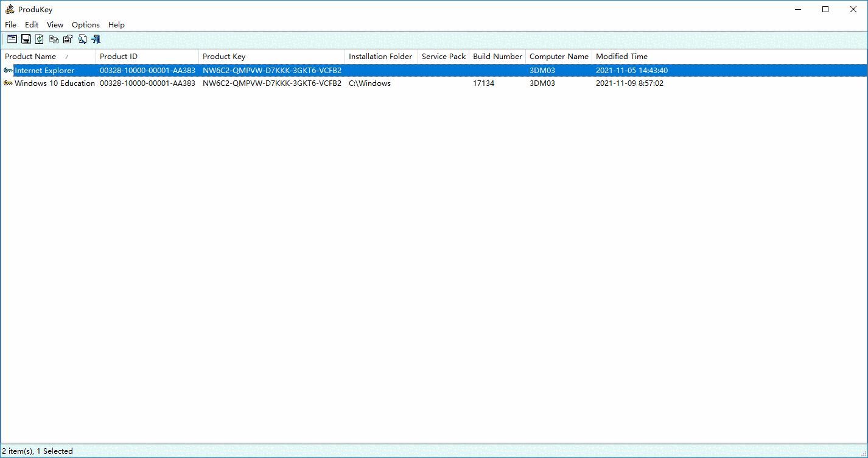Viewport: 868px width, 458px height.
Task: Open the Edit menu
Action: 32,25
